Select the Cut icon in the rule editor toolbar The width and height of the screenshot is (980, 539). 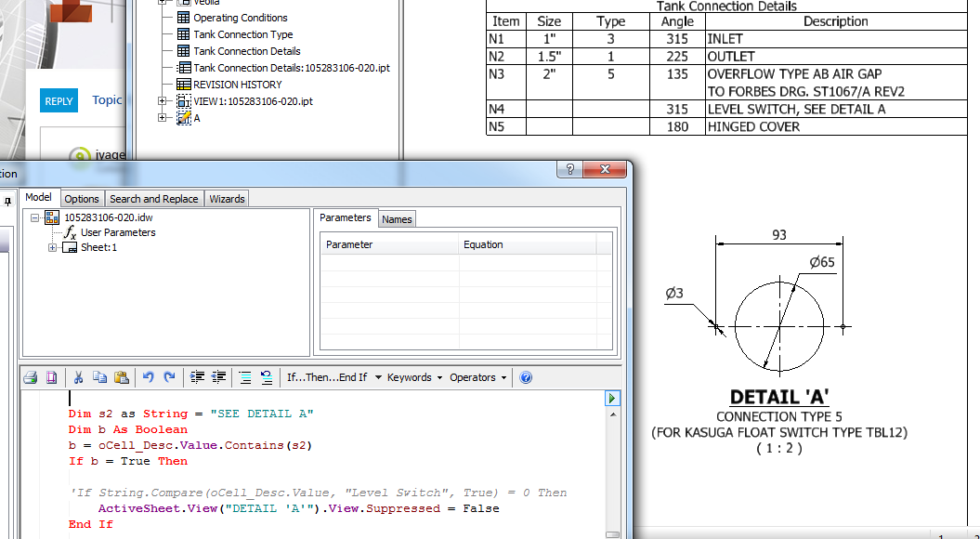click(79, 377)
